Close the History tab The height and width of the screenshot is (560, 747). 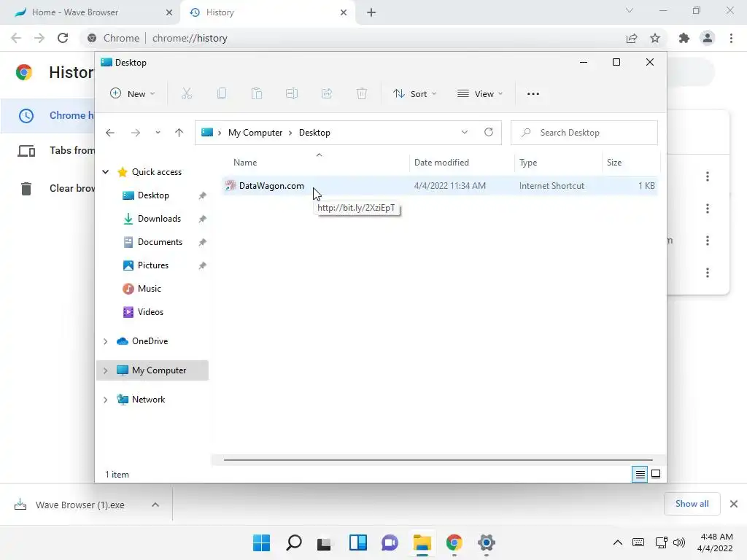[344, 12]
